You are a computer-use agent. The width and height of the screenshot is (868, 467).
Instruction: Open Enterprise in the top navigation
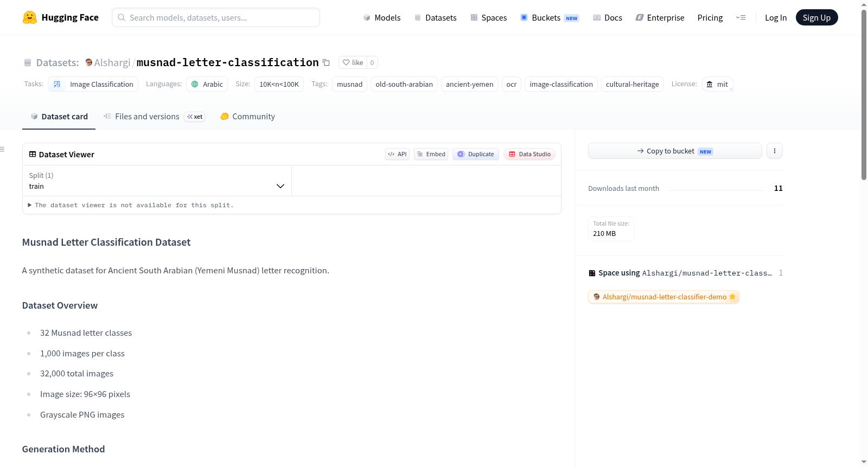pos(660,17)
